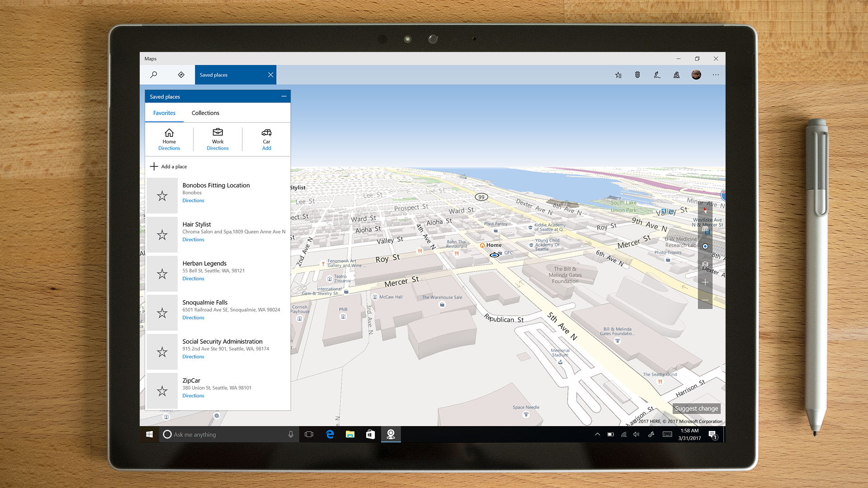
Task: Click the Bill & Melinda Gates Foundation label
Action: (565, 275)
